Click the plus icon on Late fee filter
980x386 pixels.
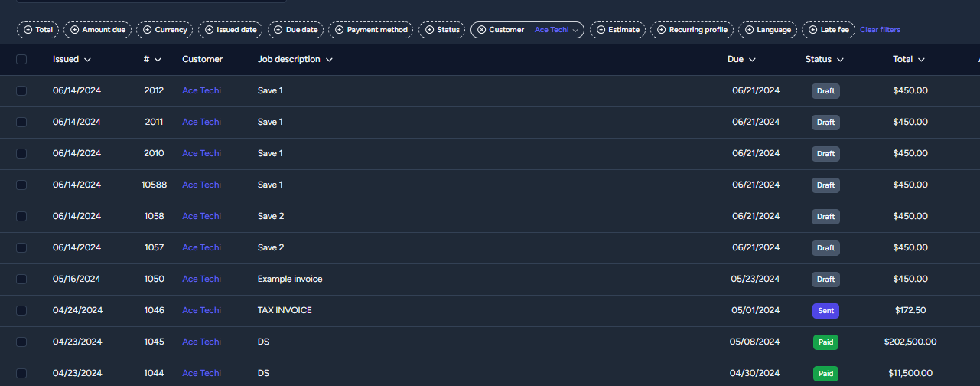[x=812, y=30]
